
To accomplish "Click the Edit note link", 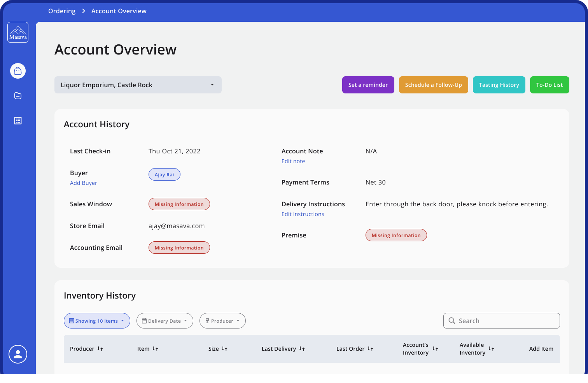I will tap(293, 161).
